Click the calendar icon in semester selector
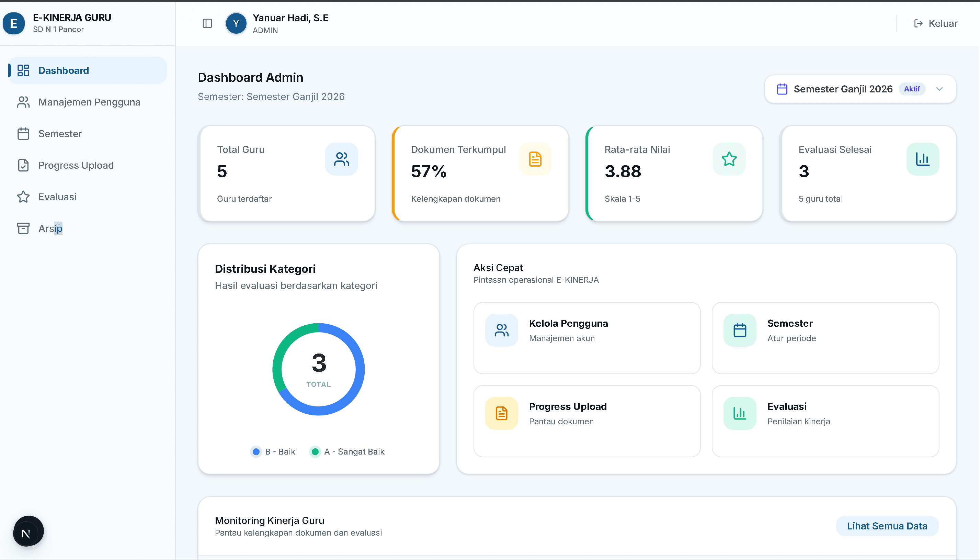Screen dimensions: 980x560 pyautogui.click(x=782, y=89)
